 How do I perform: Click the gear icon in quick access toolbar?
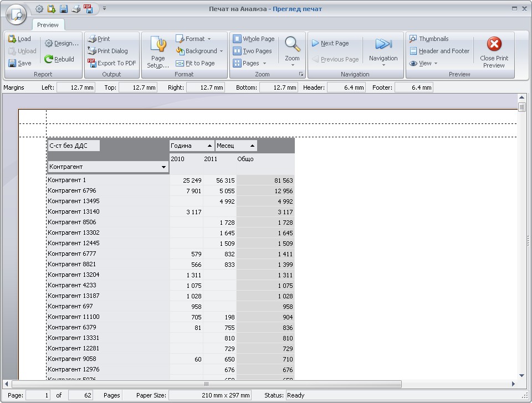[39, 9]
